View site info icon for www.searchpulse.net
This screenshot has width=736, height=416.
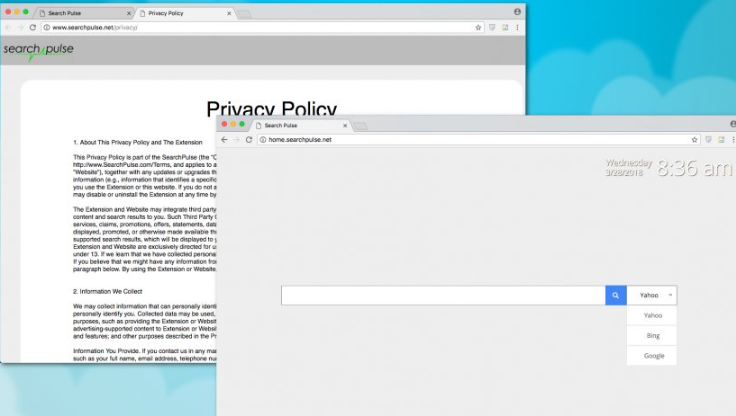46,27
